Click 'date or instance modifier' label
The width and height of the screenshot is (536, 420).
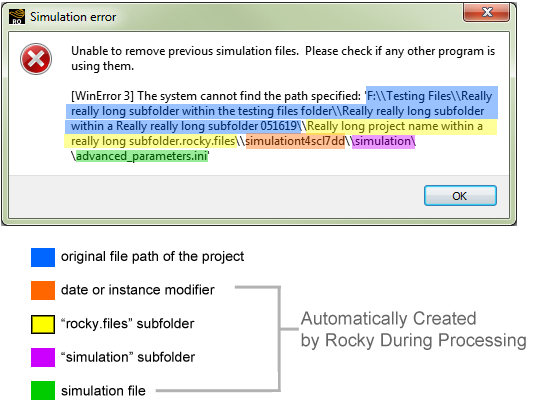(x=138, y=290)
